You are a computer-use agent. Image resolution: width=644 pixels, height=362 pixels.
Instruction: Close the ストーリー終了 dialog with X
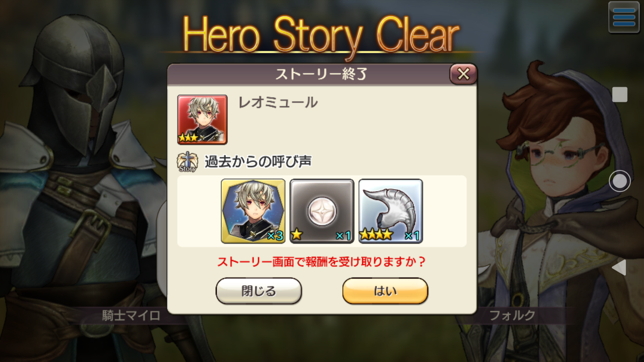point(463,74)
